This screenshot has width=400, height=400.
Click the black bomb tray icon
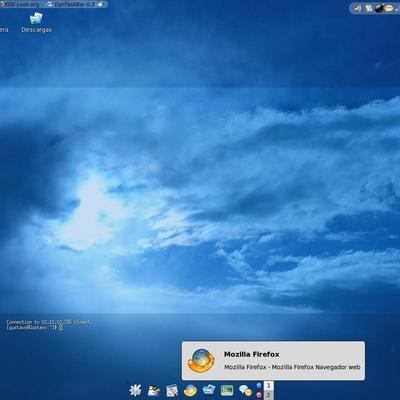coord(379,9)
